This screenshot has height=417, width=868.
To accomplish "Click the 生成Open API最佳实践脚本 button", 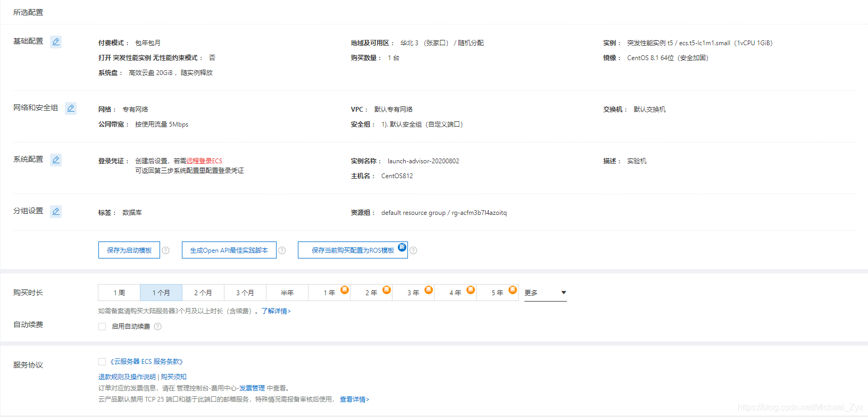I will pos(229,250).
